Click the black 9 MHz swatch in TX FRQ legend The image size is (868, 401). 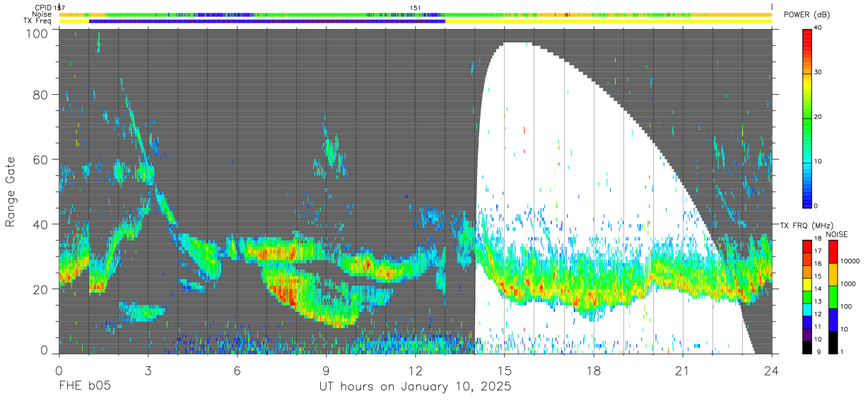(x=808, y=347)
